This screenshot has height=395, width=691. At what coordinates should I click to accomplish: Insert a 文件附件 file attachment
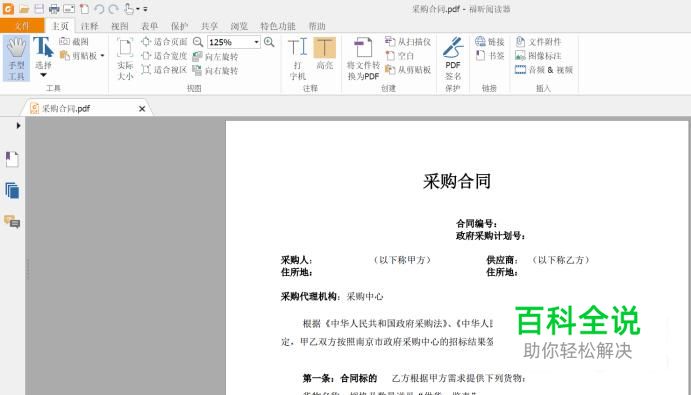pos(538,41)
